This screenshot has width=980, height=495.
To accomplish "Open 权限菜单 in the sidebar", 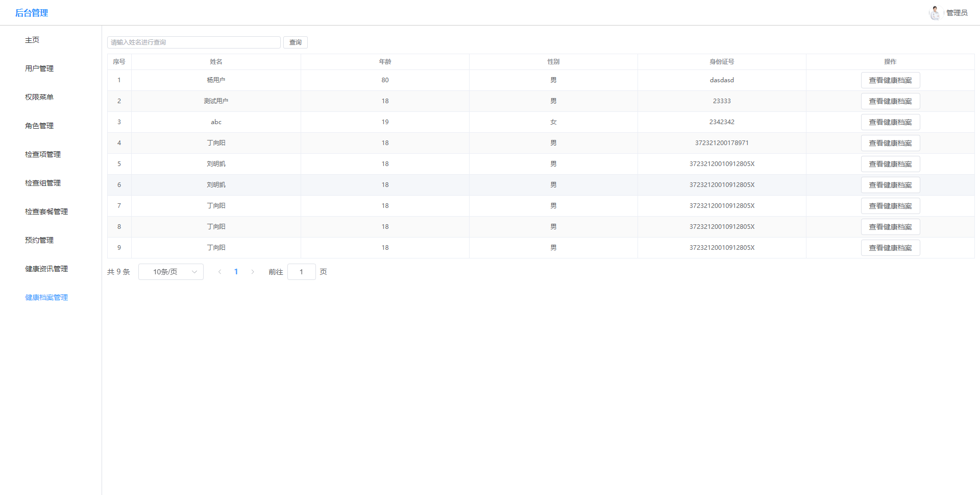I will click(x=39, y=97).
